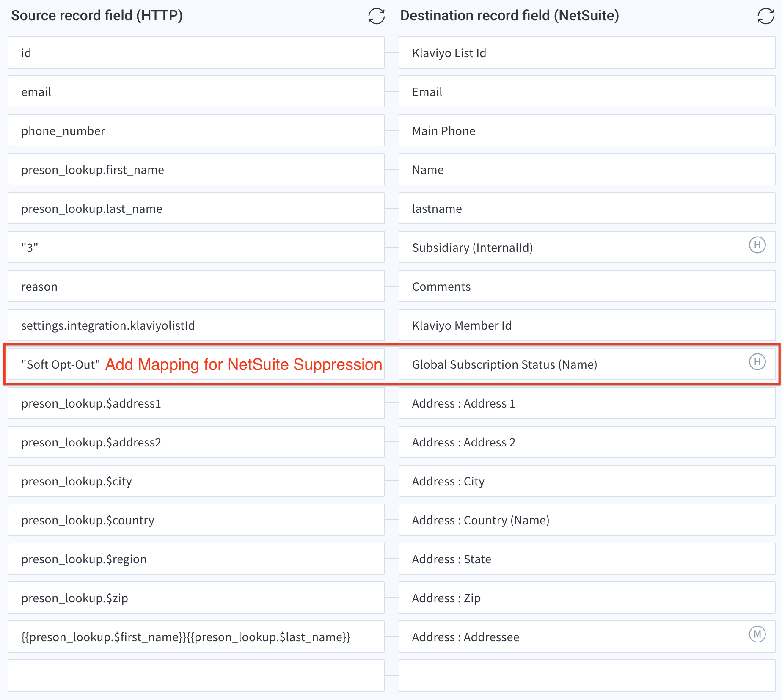Select the 'Address : Addressee' destination field
The image size is (782, 700).
587,637
